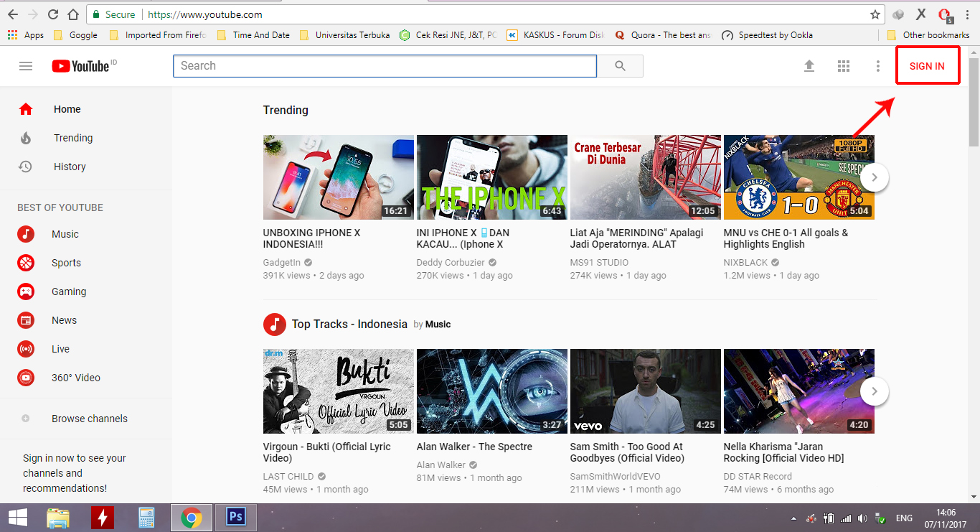
Task: Expand the Trending carousel with right chevron
Action: [874, 177]
